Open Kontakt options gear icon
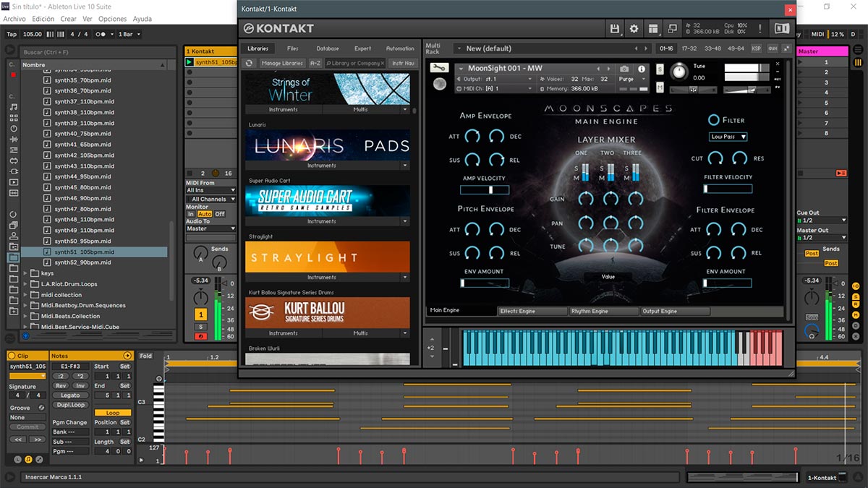 click(x=634, y=29)
